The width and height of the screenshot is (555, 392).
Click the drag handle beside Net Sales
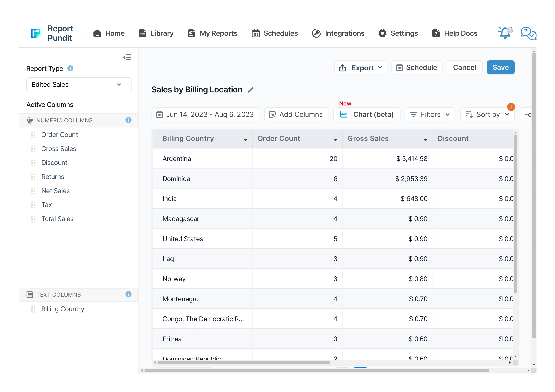pyautogui.click(x=33, y=191)
